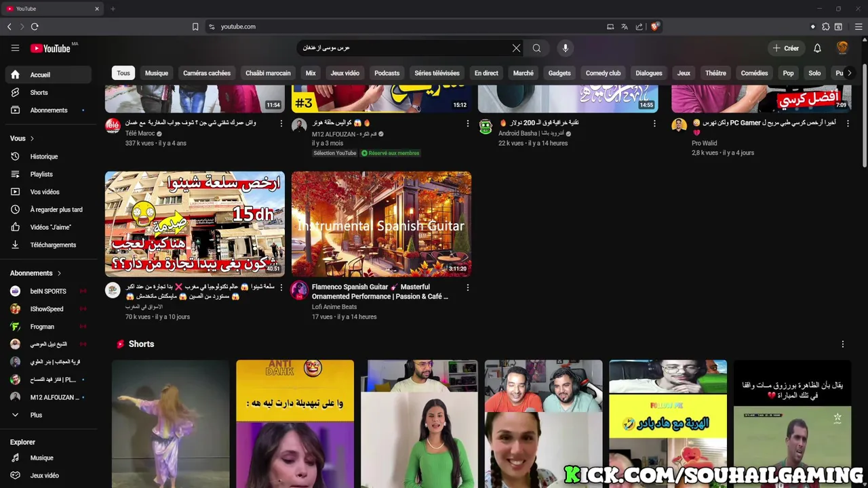Click the bookmark icon in the address bar
The width and height of the screenshot is (868, 488).
pyautogui.click(x=195, y=26)
